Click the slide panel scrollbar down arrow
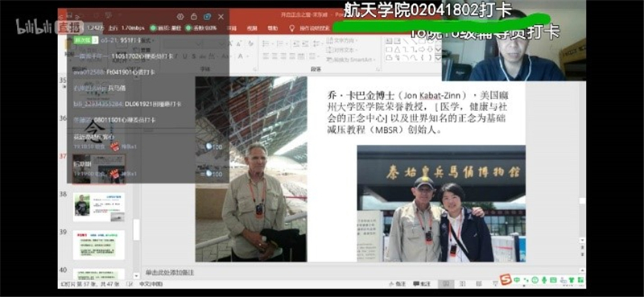Viewport: 644px width, 297px height. [x=136, y=275]
